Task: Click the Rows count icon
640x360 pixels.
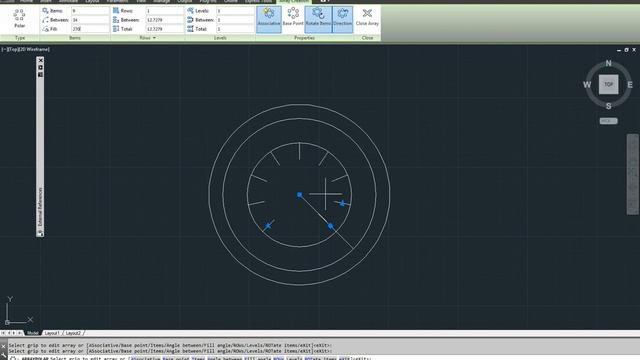Action: pos(116,11)
